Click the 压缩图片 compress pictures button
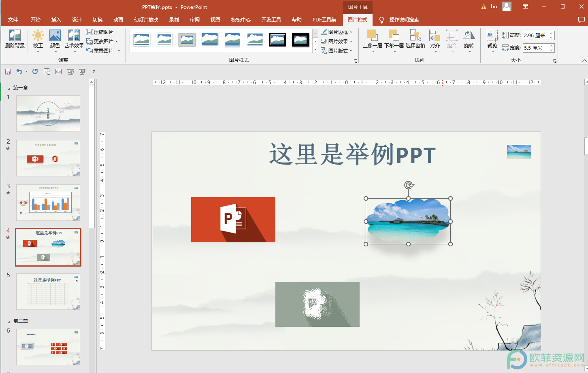588x373 pixels. coord(100,32)
